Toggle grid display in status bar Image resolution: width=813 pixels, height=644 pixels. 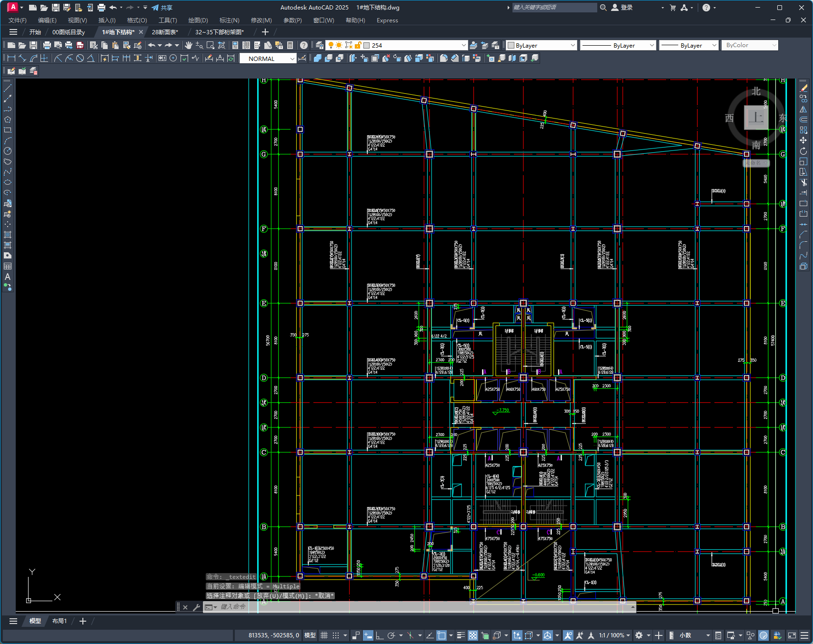tap(324, 635)
